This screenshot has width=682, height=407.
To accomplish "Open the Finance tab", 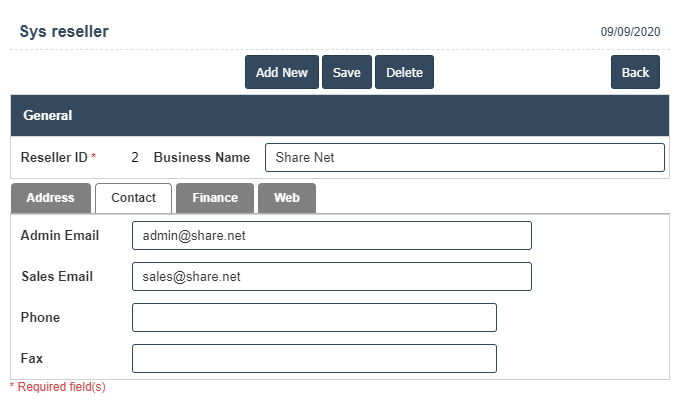I will 215,198.
